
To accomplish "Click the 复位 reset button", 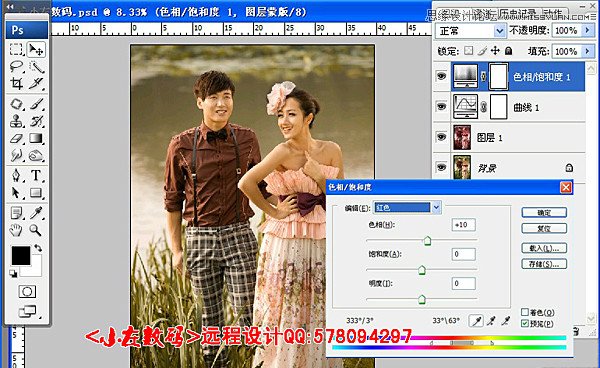I will 544,228.
